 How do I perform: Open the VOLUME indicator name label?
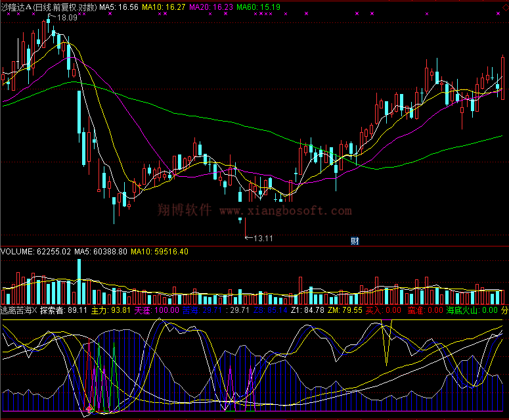[x=16, y=252]
